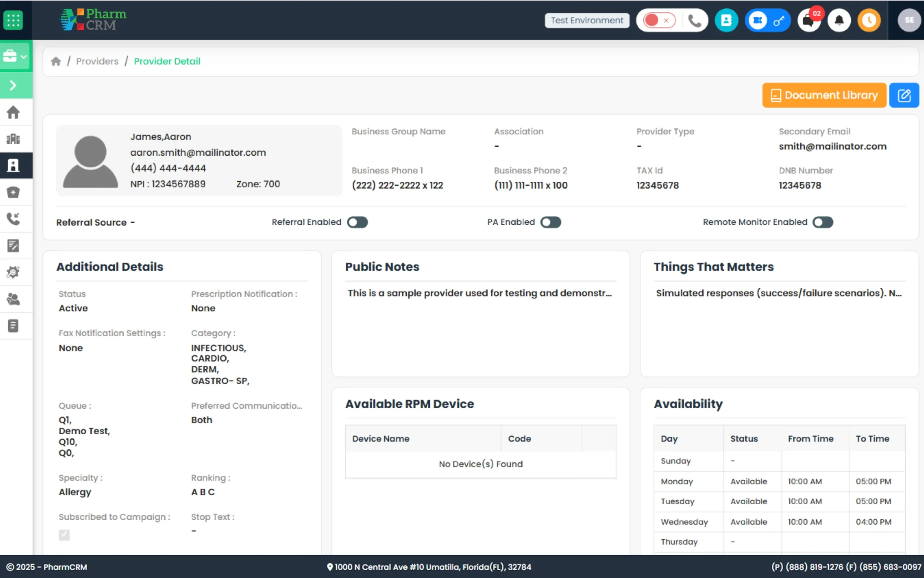Open the phone dialer icon in header
Viewport: 924px width, 578px height.
click(694, 21)
